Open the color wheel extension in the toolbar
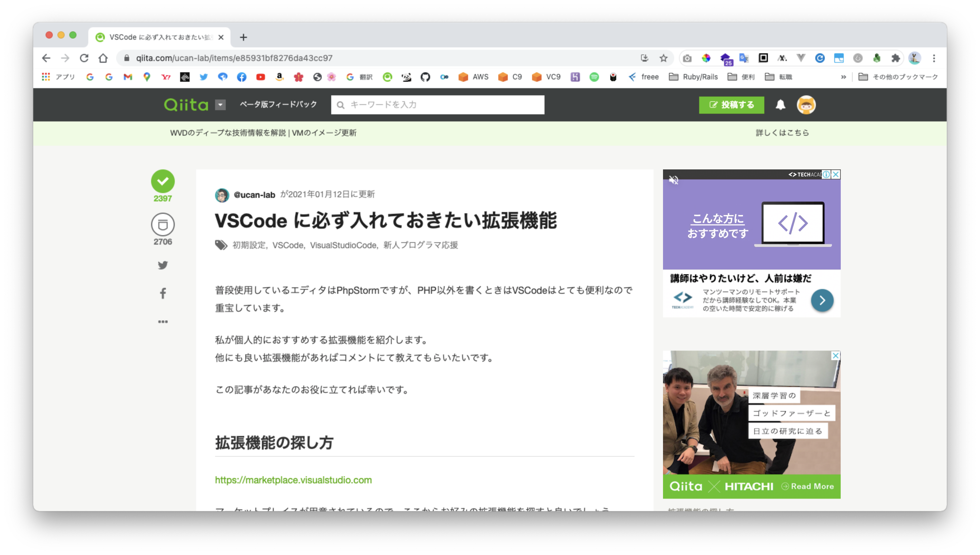980x555 pixels. [706, 58]
